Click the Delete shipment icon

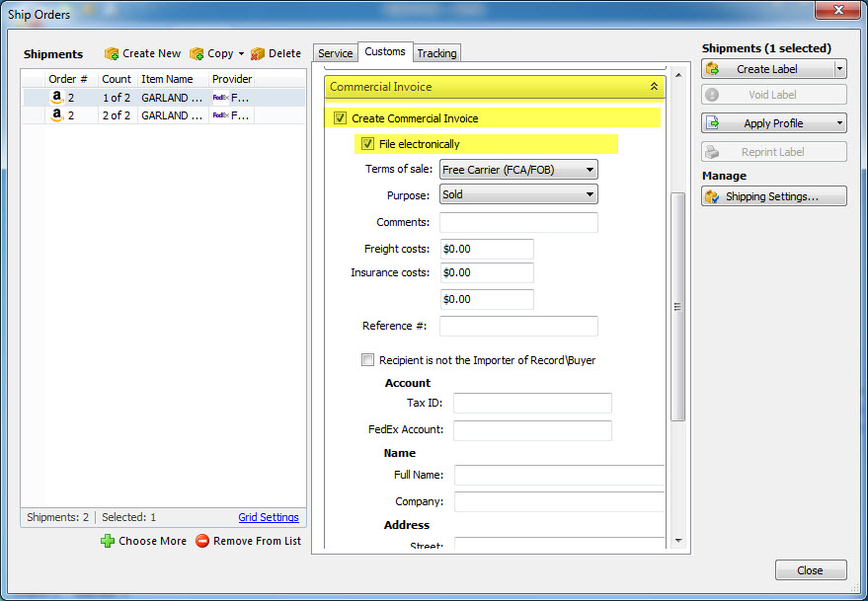point(258,53)
